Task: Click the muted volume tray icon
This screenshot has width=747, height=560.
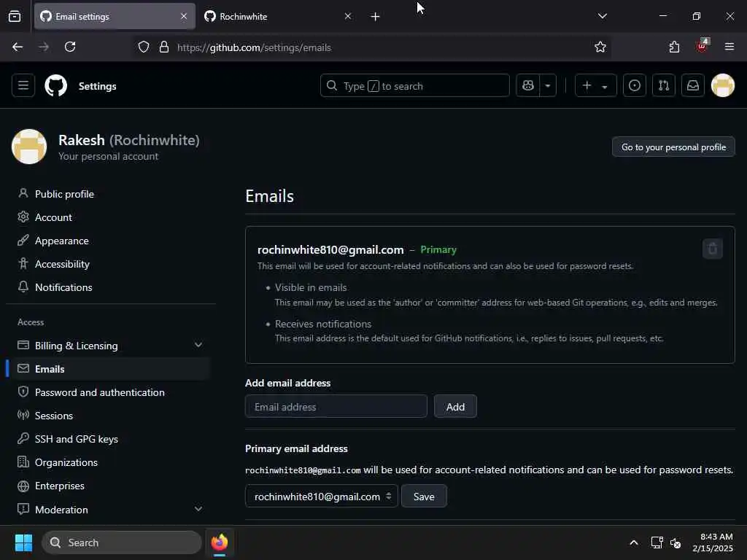Action: click(675, 542)
